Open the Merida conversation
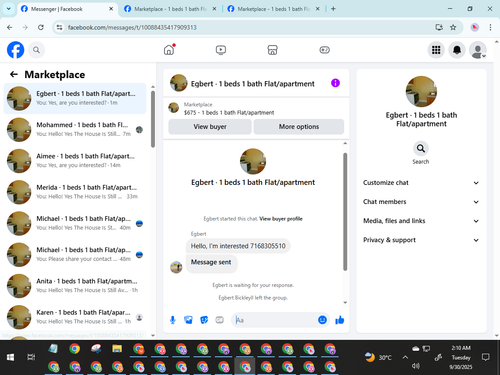 point(75,192)
